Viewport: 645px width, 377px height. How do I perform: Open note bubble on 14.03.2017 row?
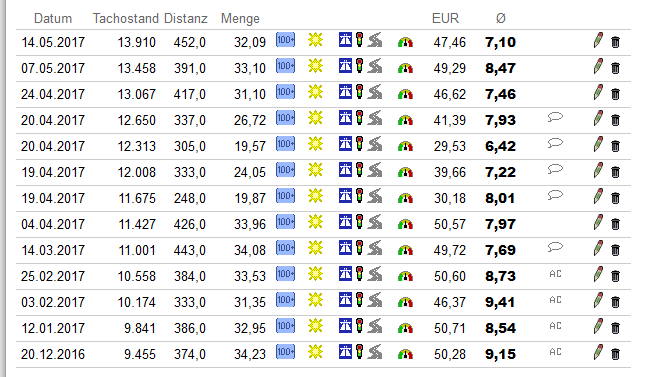[x=555, y=248]
